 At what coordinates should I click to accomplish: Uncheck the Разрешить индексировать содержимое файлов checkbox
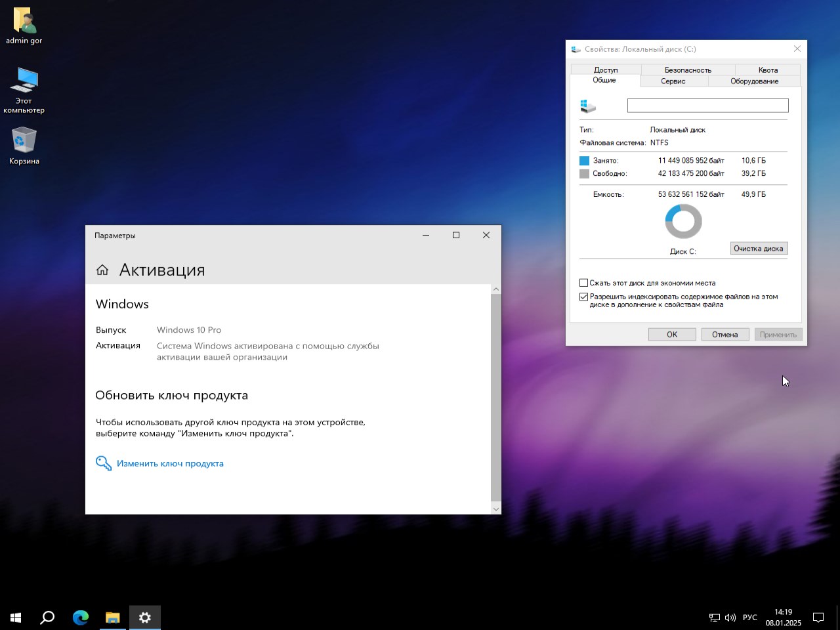(x=583, y=297)
